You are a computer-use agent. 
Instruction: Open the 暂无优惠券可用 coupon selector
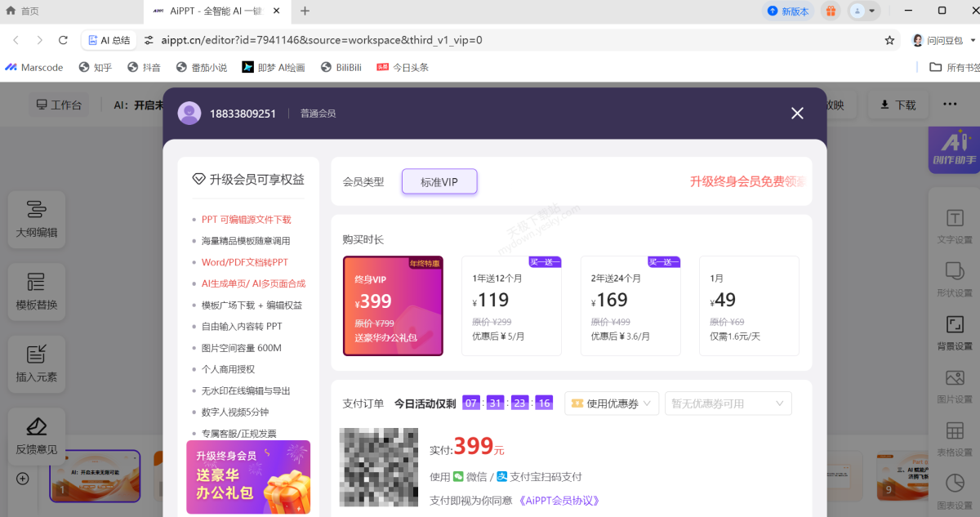728,403
